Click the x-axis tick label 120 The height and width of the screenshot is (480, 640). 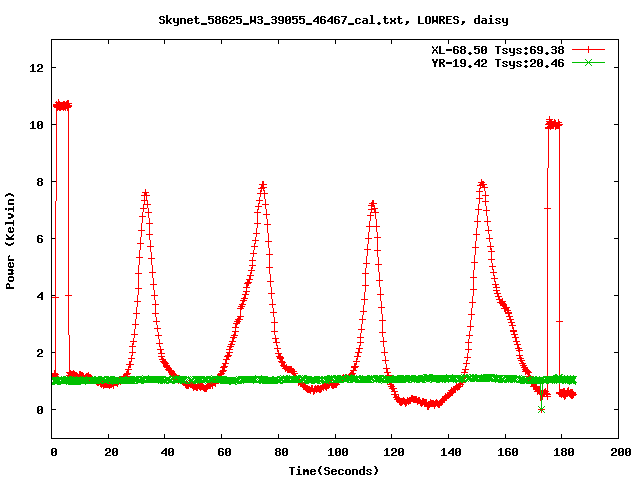[x=394, y=452]
